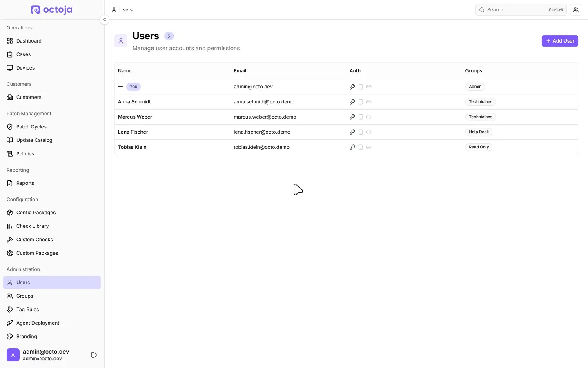Click email marcus.weber@octo.demo
This screenshot has width=588, height=368.
[265, 117]
